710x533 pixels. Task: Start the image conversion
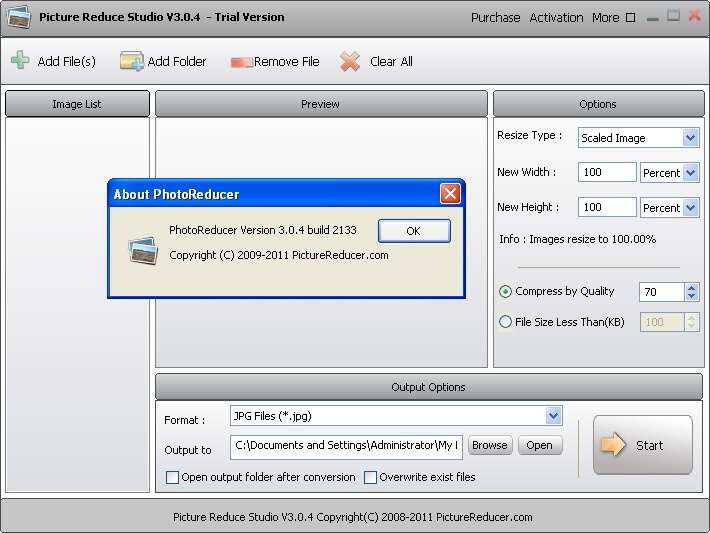pos(643,445)
